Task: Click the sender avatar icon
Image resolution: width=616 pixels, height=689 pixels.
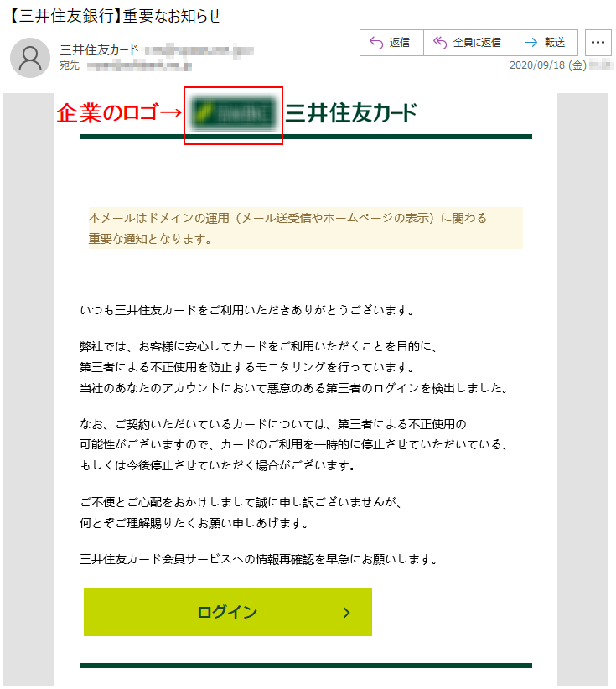Action: (x=30, y=58)
